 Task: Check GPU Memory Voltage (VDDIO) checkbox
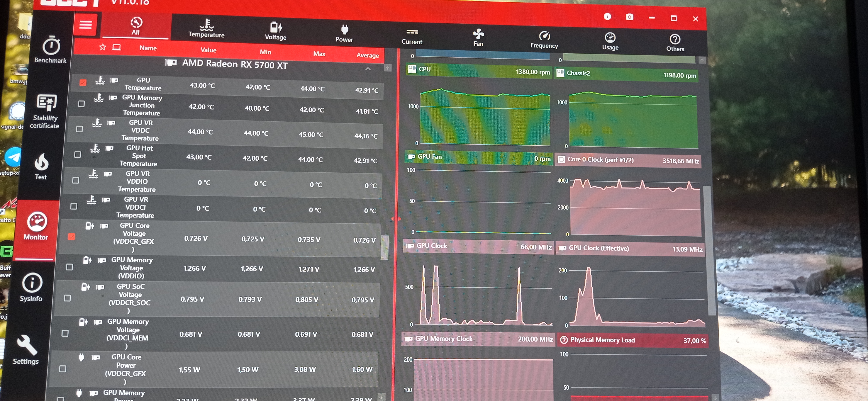(x=70, y=267)
